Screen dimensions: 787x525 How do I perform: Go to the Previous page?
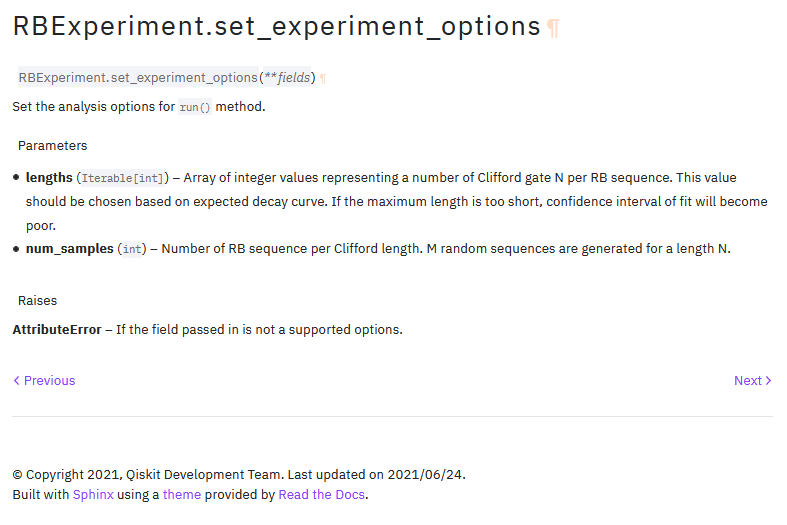click(x=44, y=380)
